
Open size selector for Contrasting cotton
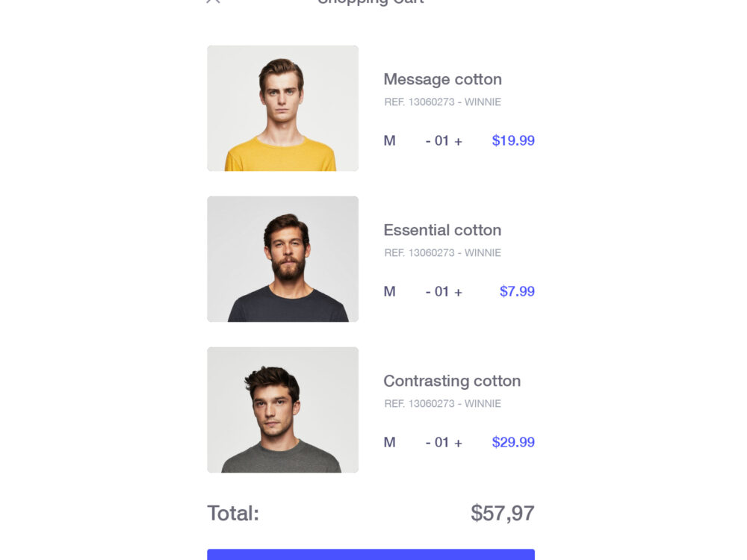(x=389, y=442)
